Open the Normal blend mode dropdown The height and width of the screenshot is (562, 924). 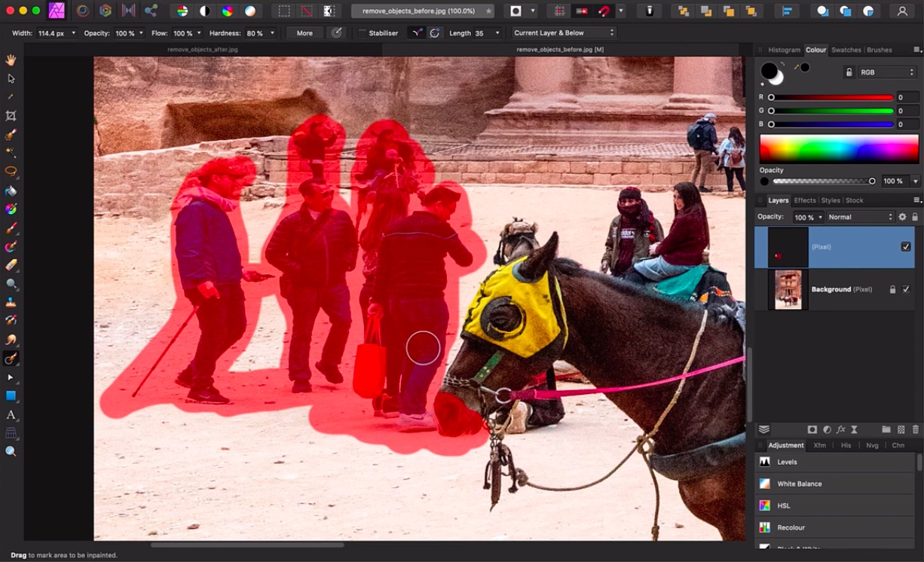859,216
